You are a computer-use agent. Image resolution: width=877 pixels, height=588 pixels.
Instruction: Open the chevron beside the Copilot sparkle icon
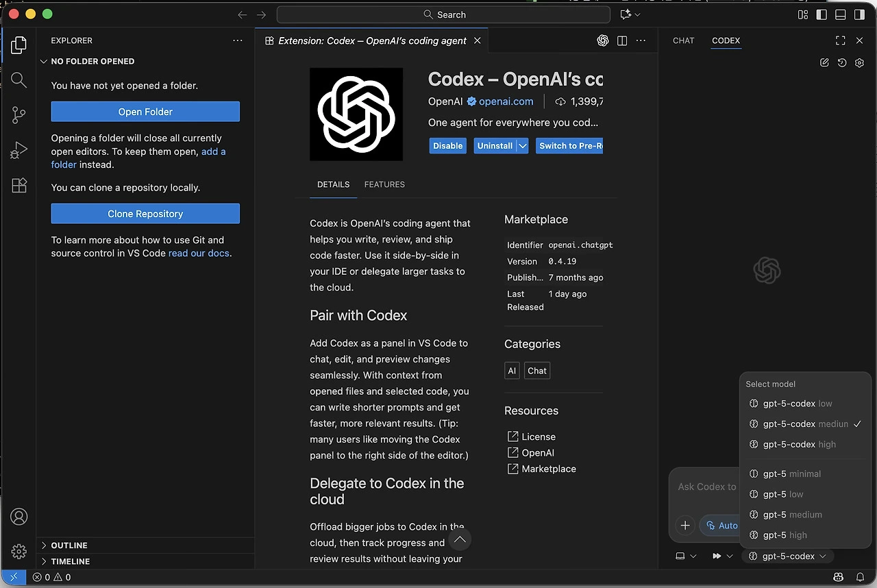638,14
